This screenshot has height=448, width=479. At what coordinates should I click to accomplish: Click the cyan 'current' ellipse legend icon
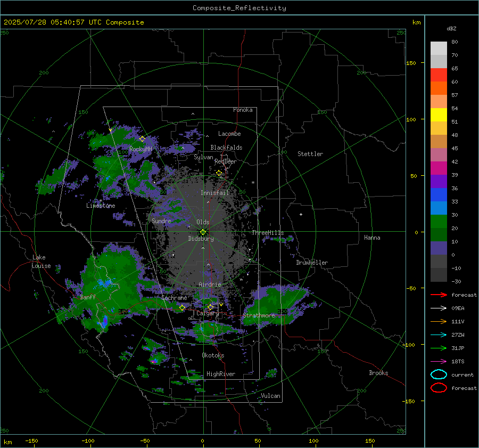click(439, 374)
